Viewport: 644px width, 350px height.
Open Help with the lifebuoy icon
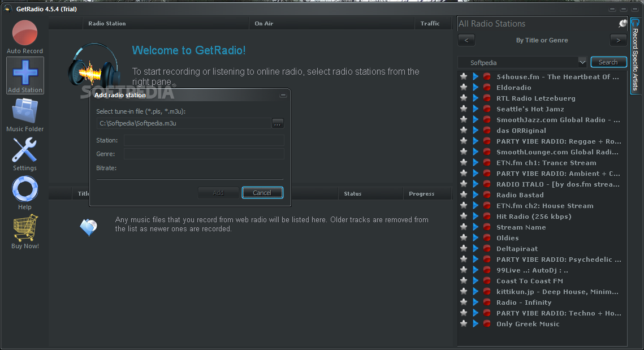tap(25, 193)
